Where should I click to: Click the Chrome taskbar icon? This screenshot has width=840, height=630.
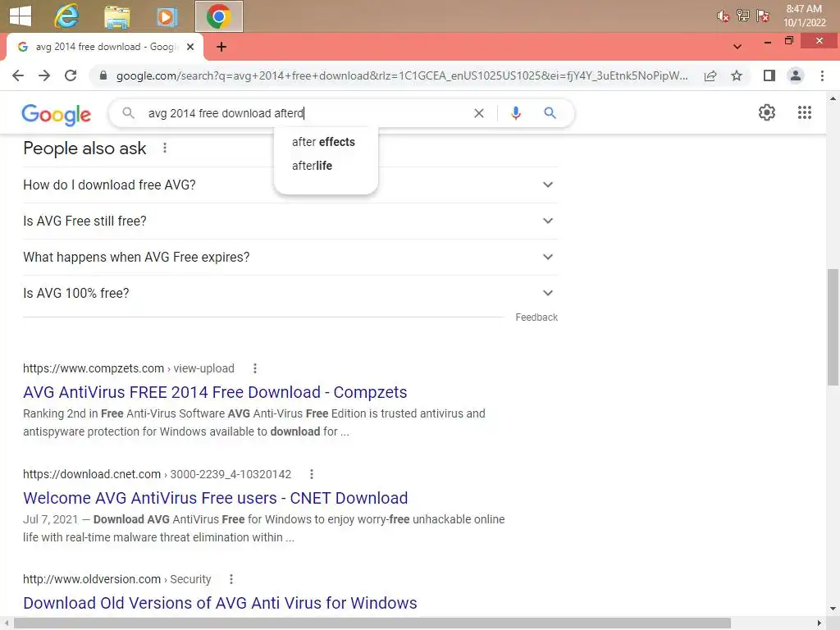pos(218,16)
